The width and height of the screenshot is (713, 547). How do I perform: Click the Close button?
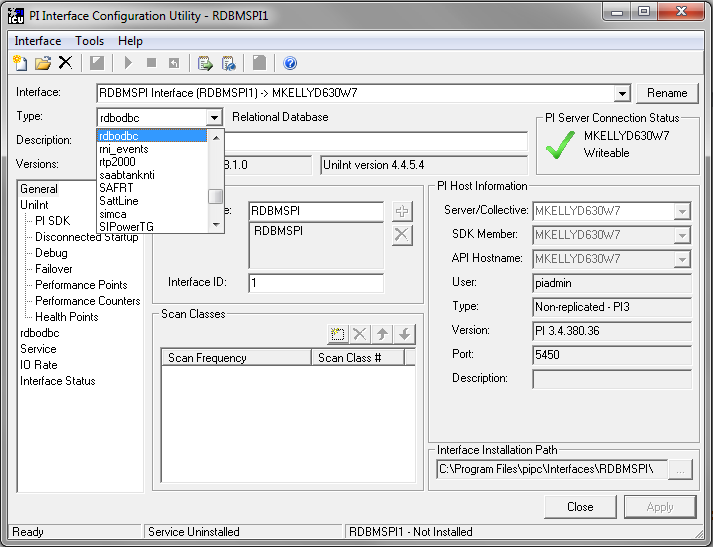[580, 507]
